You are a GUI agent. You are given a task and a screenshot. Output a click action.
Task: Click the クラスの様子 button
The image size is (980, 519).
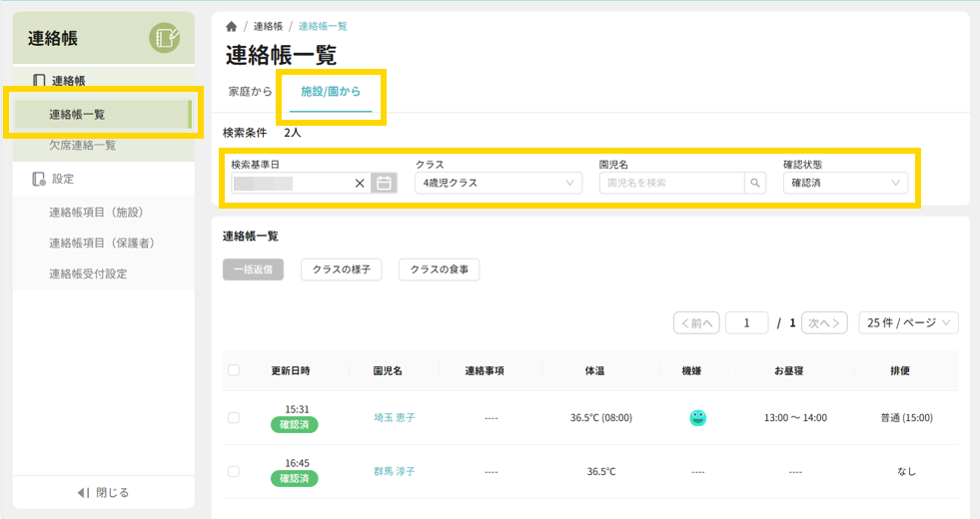[341, 269]
